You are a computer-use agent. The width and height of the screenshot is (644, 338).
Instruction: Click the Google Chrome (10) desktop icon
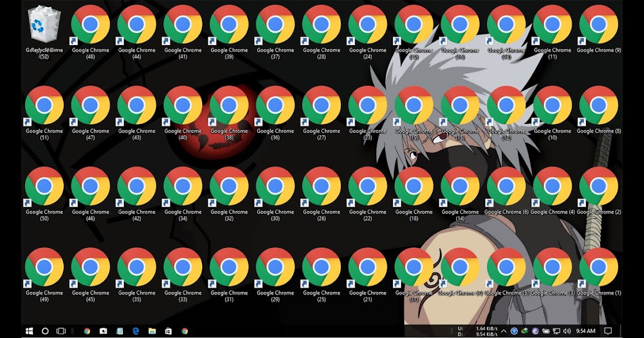click(552, 113)
